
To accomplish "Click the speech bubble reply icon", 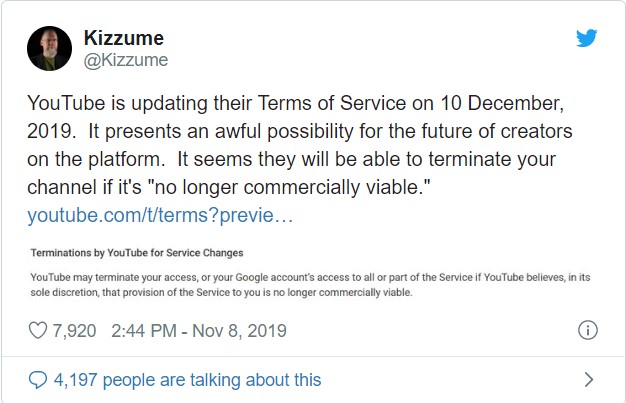I will coord(38,380).
